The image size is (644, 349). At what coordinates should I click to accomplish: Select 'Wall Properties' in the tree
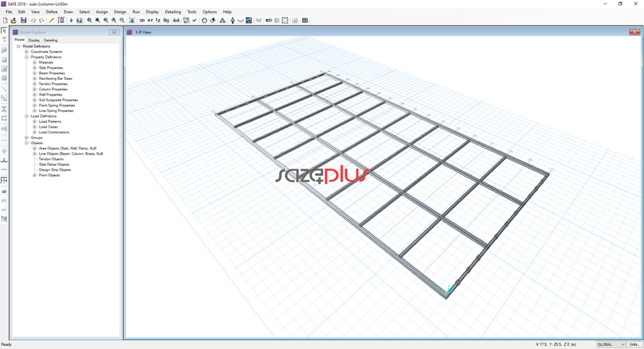[50, 94]
